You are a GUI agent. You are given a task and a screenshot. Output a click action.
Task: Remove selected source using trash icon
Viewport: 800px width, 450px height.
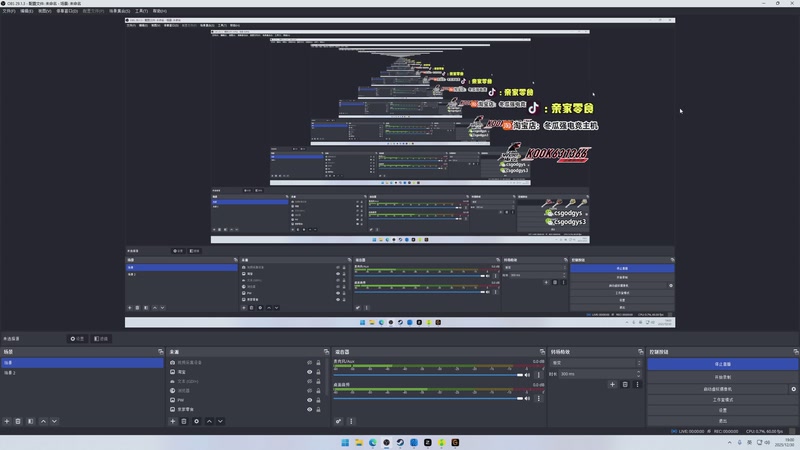[184, 421]
